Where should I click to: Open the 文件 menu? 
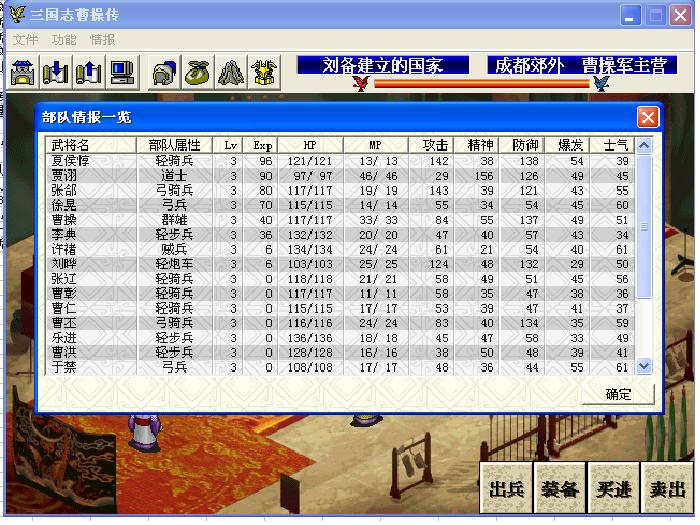[x=25, y=40]
